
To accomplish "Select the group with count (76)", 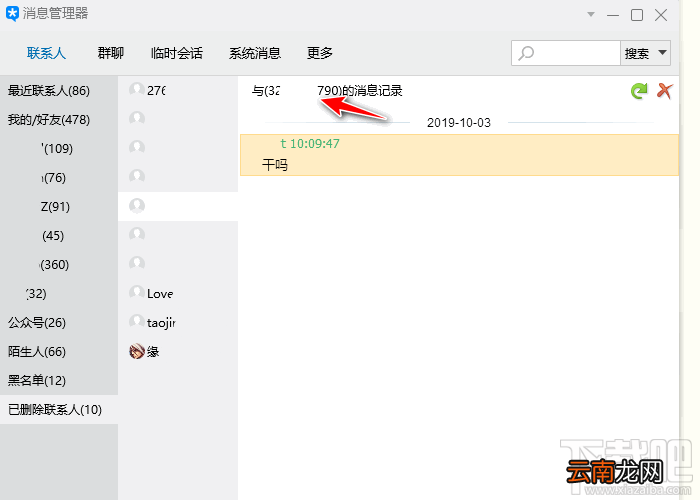I will [59, 178].
